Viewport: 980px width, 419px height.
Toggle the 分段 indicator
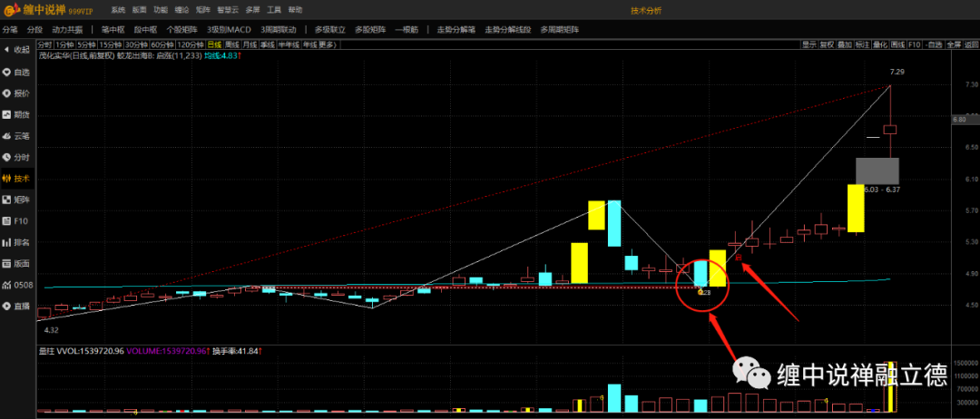(x=35, y=30)
